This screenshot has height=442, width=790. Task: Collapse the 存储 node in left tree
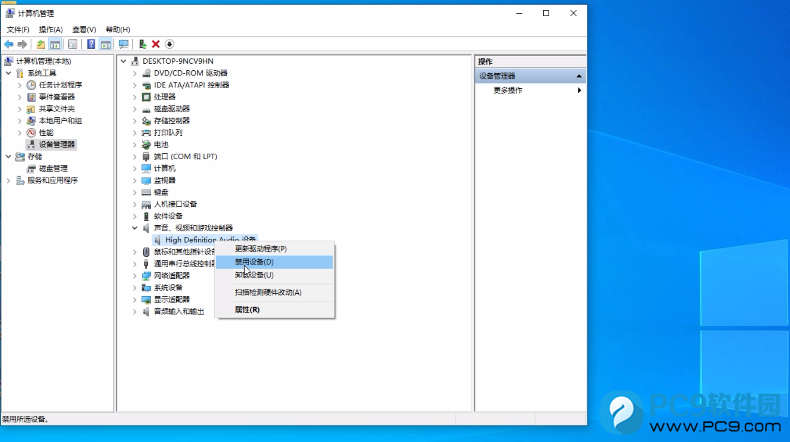(9, 156)
